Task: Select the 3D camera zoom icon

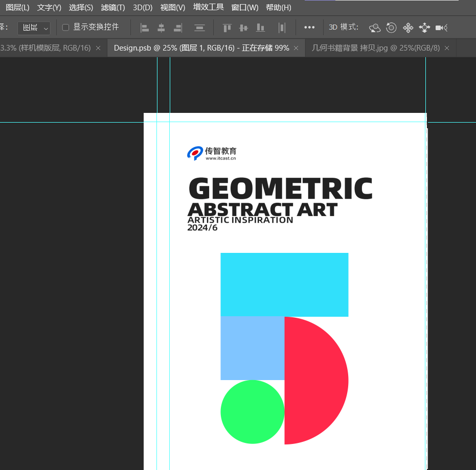Action: (x=441, y=28)
